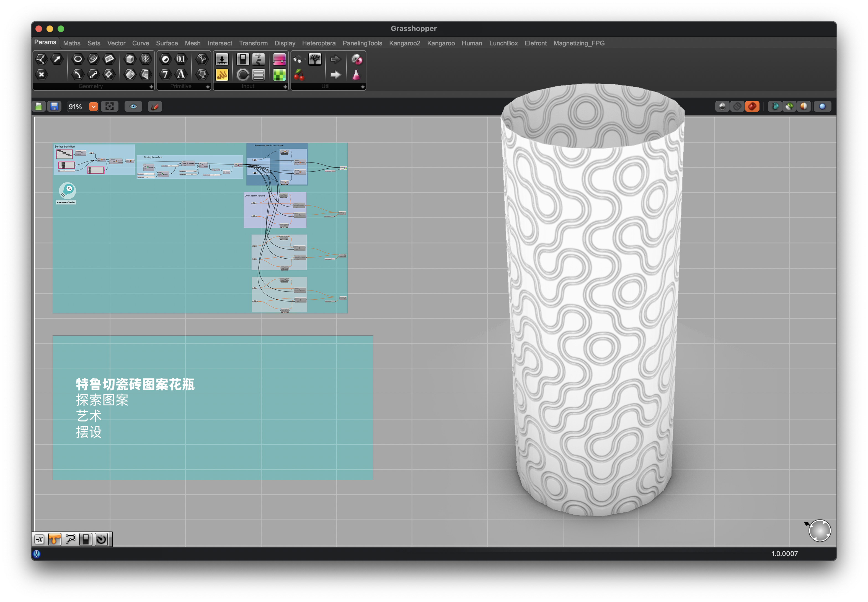Expand the Input panel plus arrow
This screenshot has width=868, height=602.
pyautogui.click(x=285, y=87)
